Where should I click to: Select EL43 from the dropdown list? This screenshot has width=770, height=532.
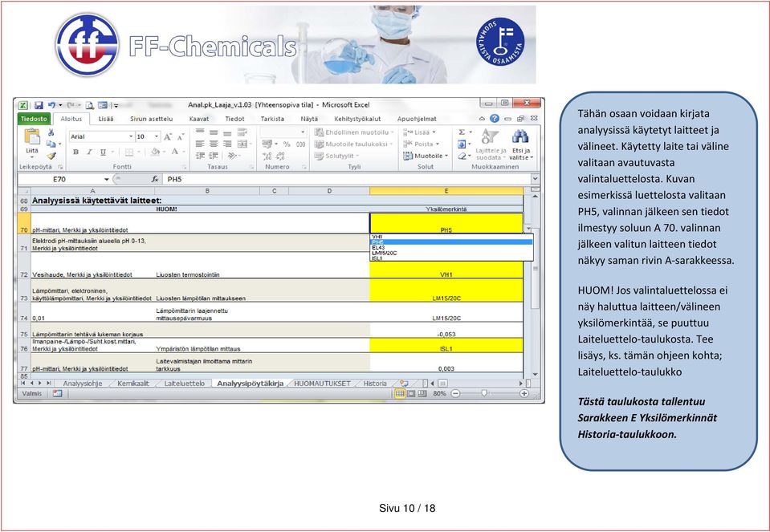click(x=451, y=247)
